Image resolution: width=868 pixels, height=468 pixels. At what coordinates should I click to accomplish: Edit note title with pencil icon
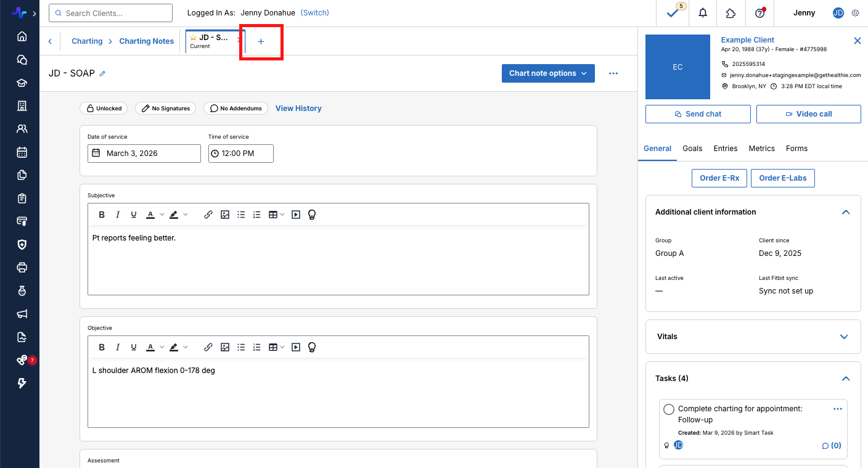102,73
